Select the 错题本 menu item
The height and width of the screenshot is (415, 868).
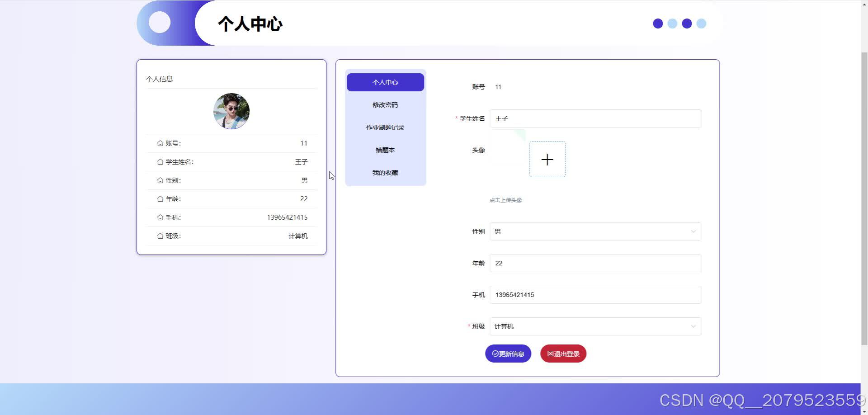tap(385, 150)
